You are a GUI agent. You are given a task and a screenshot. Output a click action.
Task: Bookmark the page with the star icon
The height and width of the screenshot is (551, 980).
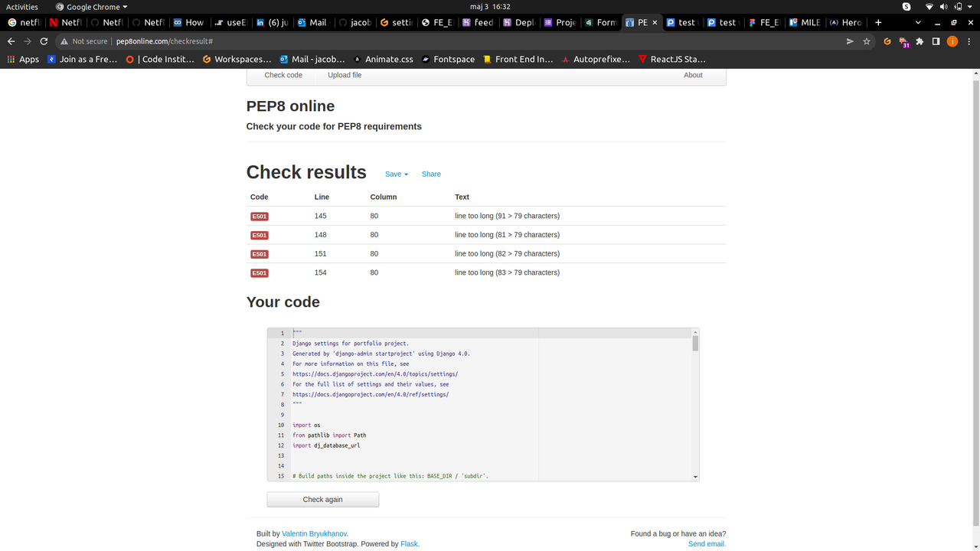point(867,41)
